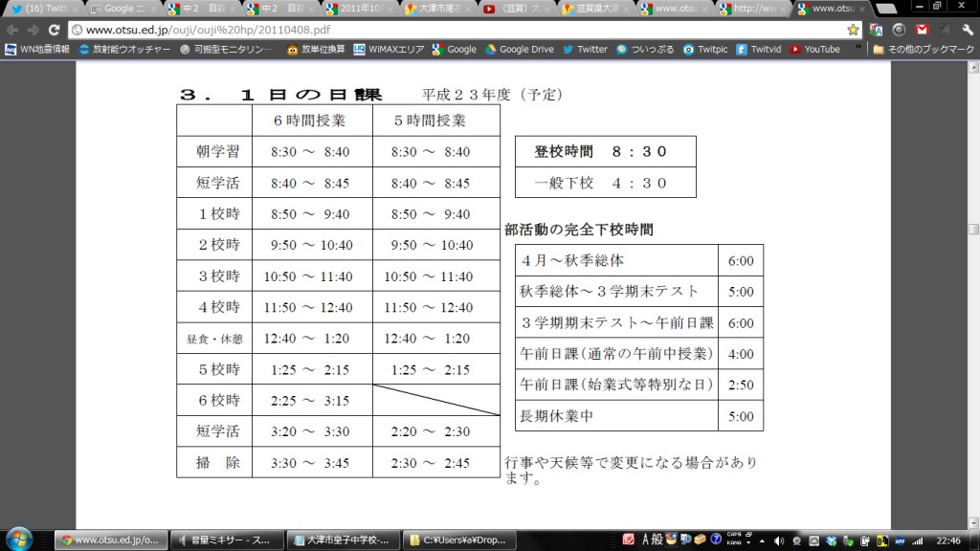Viewport: 980px width, 551px height.
Task: Open the YouTube bookmark
Action: point(815,49)
